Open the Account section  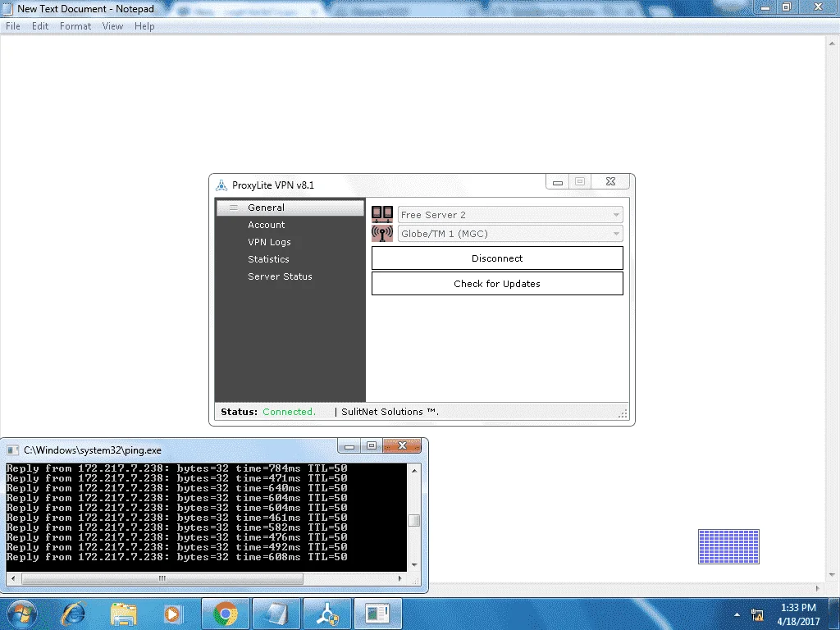coord(267,225)
